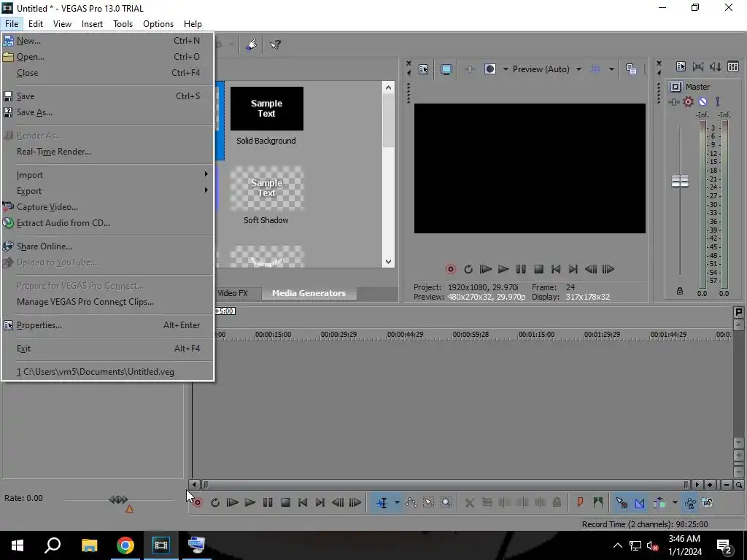Select the Soft Shadow preset thumbnail

[x=267, y=188]
